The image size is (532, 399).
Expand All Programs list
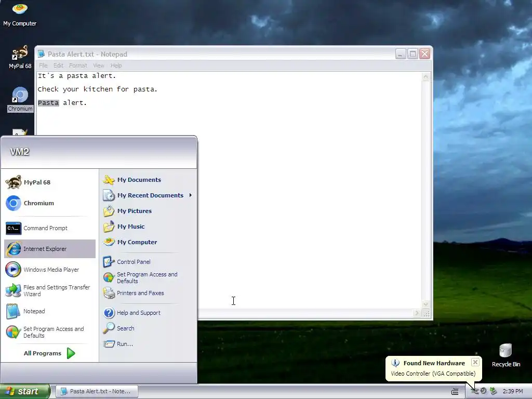pyautogui.click(x=49, y=353)
